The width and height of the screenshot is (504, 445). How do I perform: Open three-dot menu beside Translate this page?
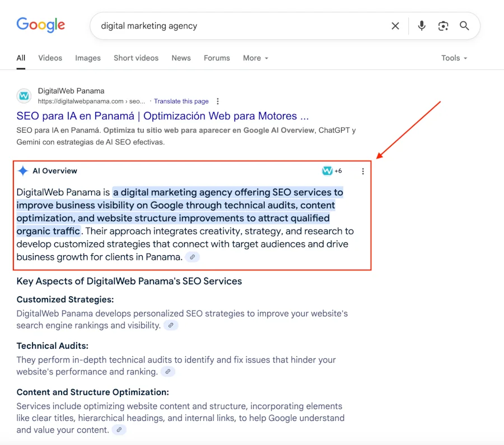click(x=218, y=101)
